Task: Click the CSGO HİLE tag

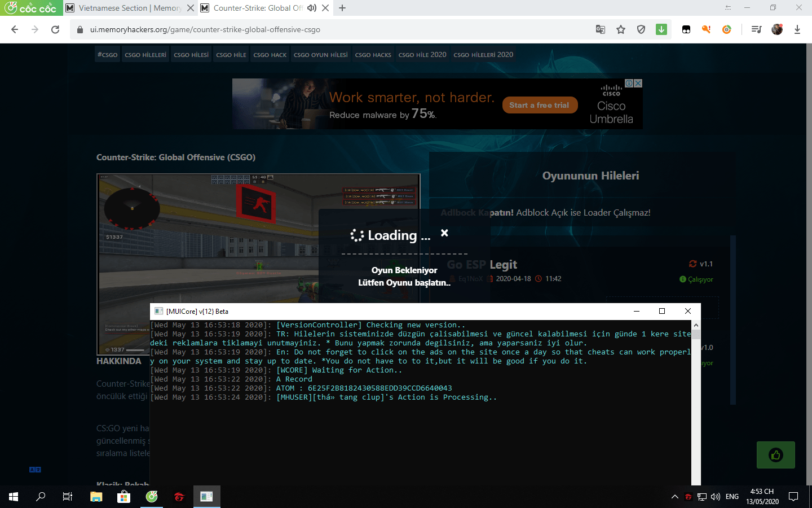Action: [231, 55]
